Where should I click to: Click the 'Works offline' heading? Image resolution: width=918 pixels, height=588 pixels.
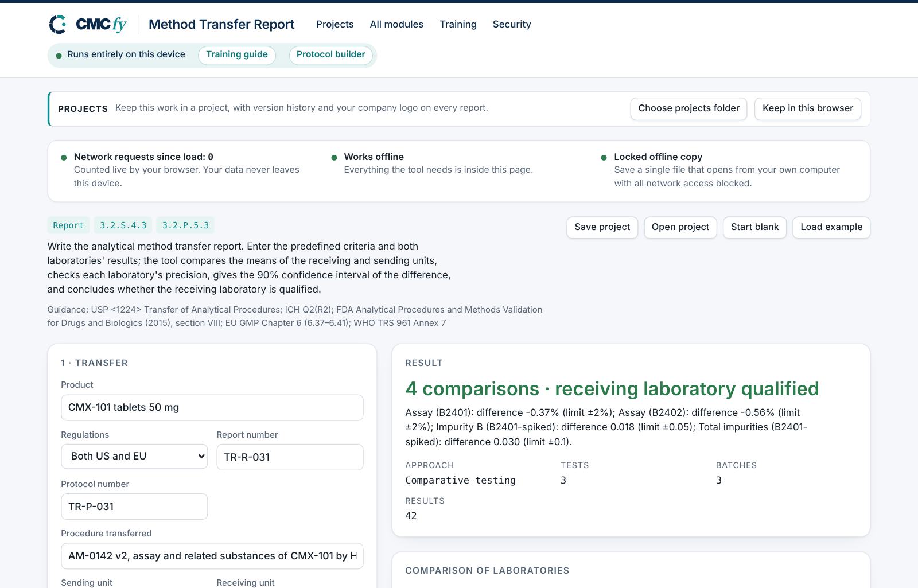coord(374,157)
